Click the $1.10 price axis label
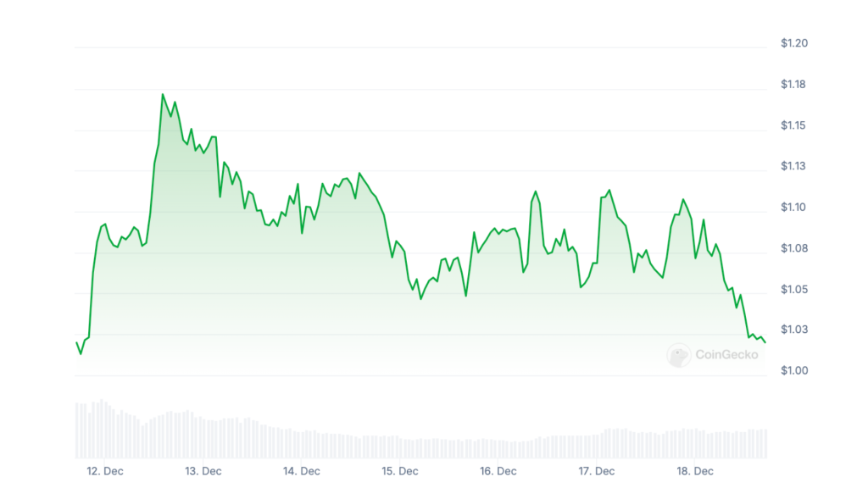868x488 pixels. pos(793,207)
